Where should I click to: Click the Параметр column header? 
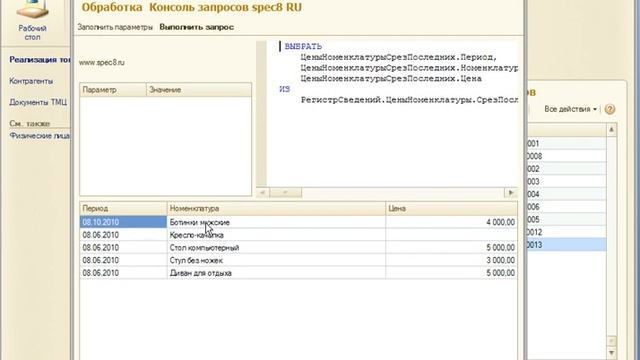click(113, 90)
